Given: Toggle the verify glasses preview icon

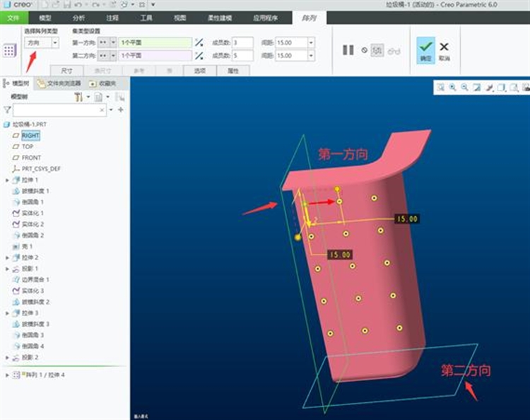Looking at the screenshot, I should click(394, 51).
